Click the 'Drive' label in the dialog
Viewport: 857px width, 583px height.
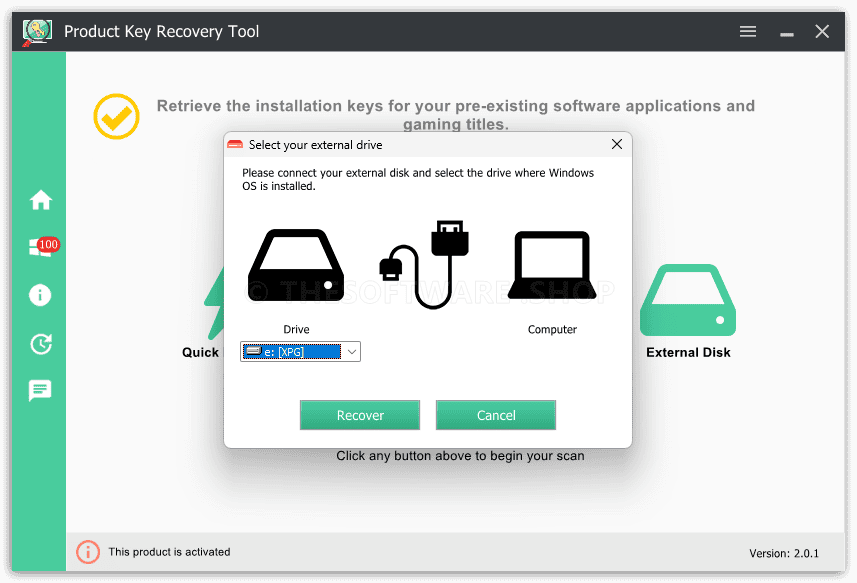coord(296,329)
